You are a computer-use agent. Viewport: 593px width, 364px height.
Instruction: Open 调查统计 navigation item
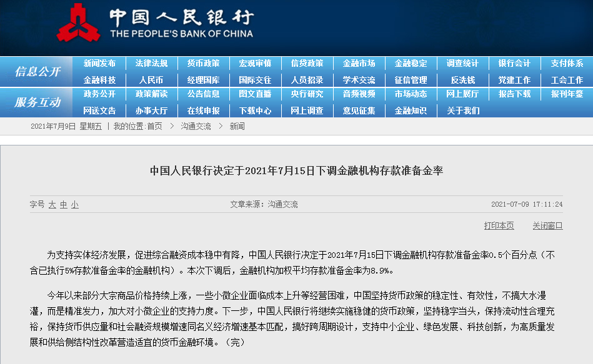(x=462, y=63)
